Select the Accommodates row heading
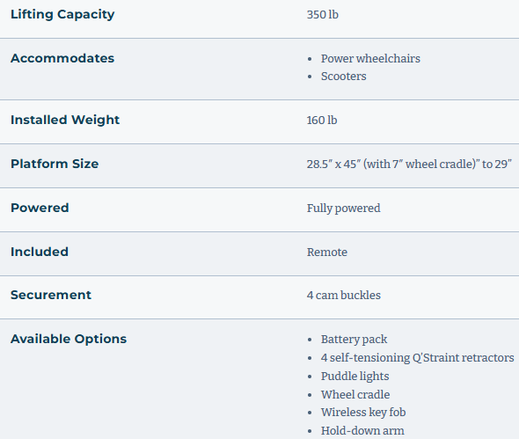Image resolution: width=519 pixels, height=439 pixels. [62, 58]
